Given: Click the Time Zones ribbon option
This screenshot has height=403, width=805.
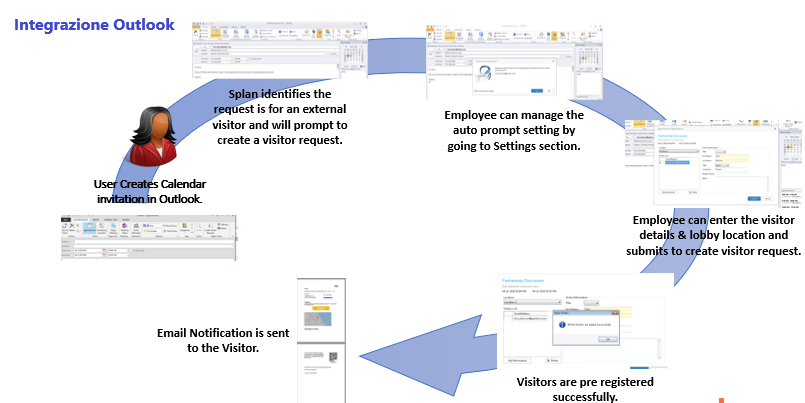Looking at the screenshot, I should coord(170,231).
